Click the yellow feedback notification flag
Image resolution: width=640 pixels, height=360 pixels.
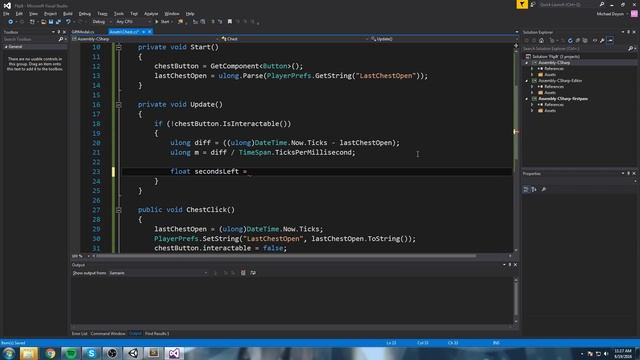522,4
